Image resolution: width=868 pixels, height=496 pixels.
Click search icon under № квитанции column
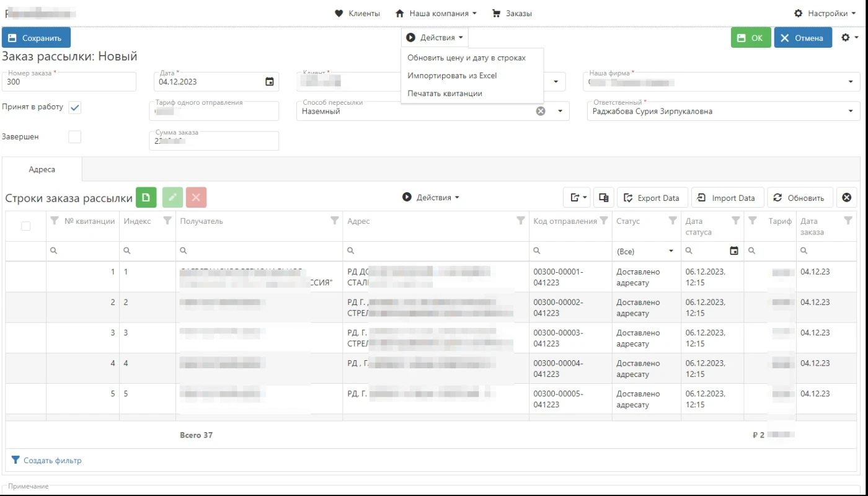54,251
